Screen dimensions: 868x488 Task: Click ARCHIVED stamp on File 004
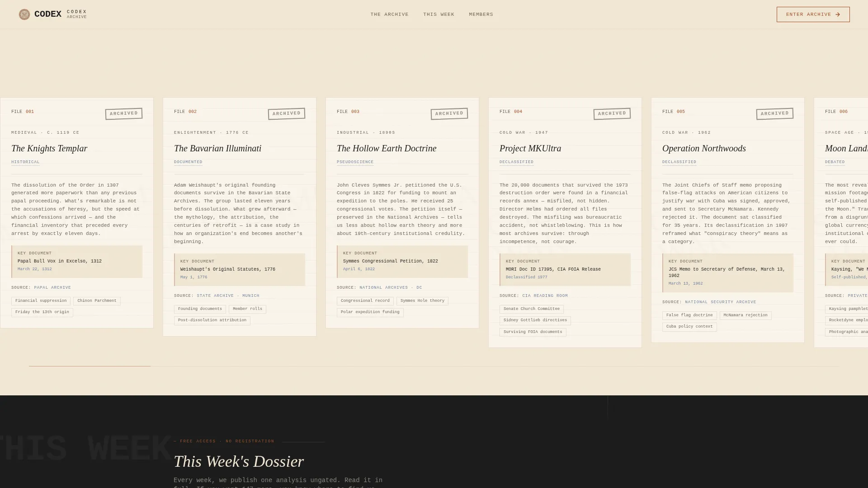click(612, 113)
